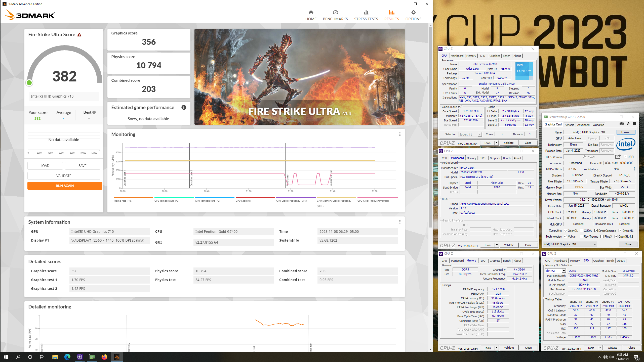Toggle the OpenCL checkbox

point(566,231)
